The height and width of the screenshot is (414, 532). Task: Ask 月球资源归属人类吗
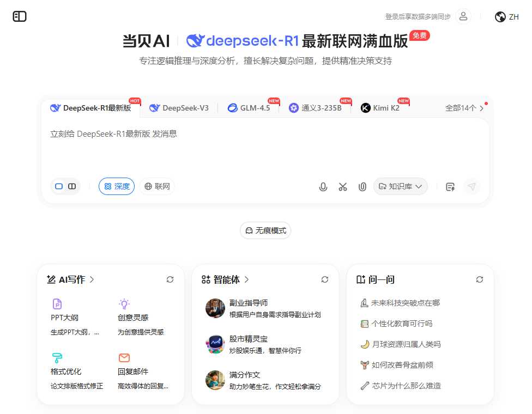[x=400, y=344]
